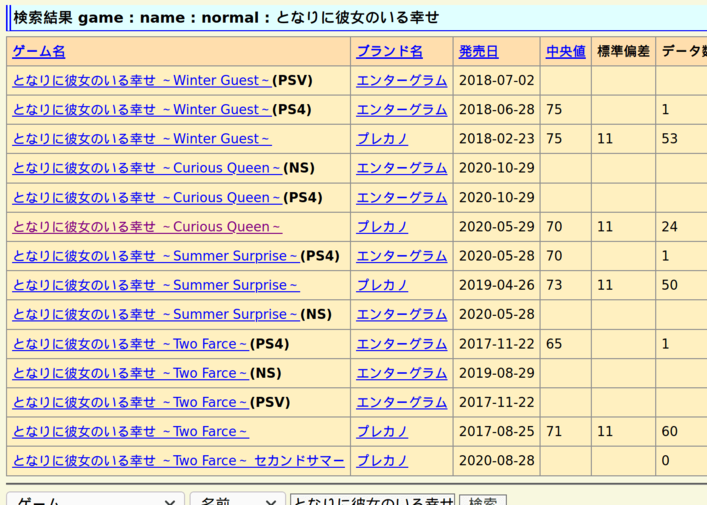Open Winter Guest (PSV) game link

coord(142,80)
